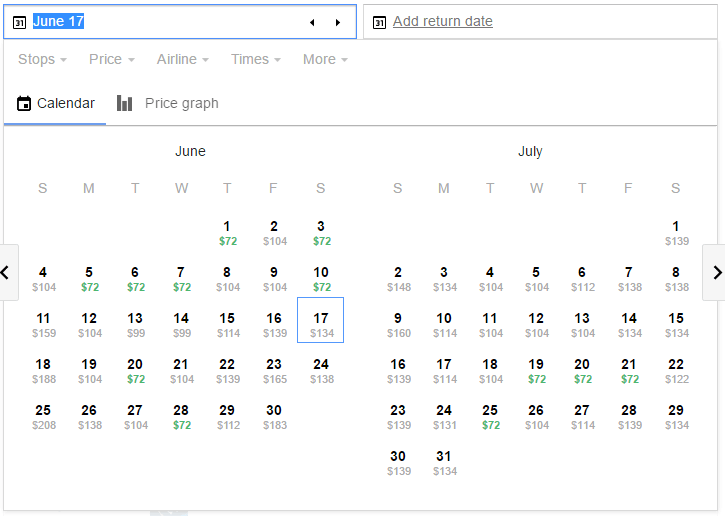Go to next departure date arrow
Image resolution: width=725 pixels, height=516 pixels.
[x=338, y=22]
